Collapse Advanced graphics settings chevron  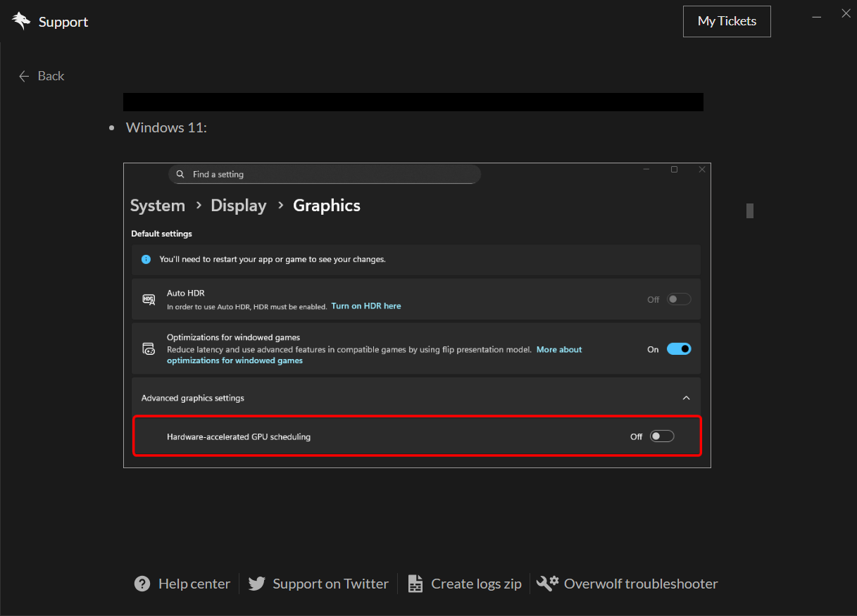click(x=686, y=398)
